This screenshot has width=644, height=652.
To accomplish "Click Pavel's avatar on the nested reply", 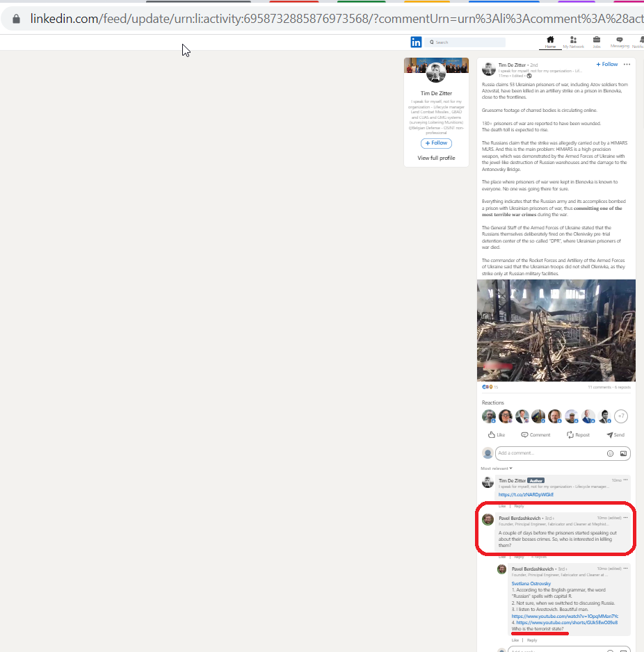I will pyautogui.click(x=501, y=569).
